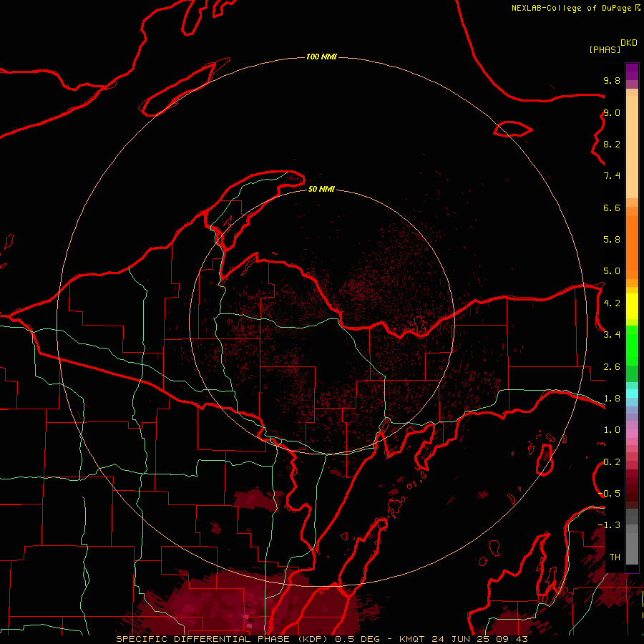Screen dimensions: 644x644
Task: Click the 7.4 value on the scale
Action: [x=612, y=176]
